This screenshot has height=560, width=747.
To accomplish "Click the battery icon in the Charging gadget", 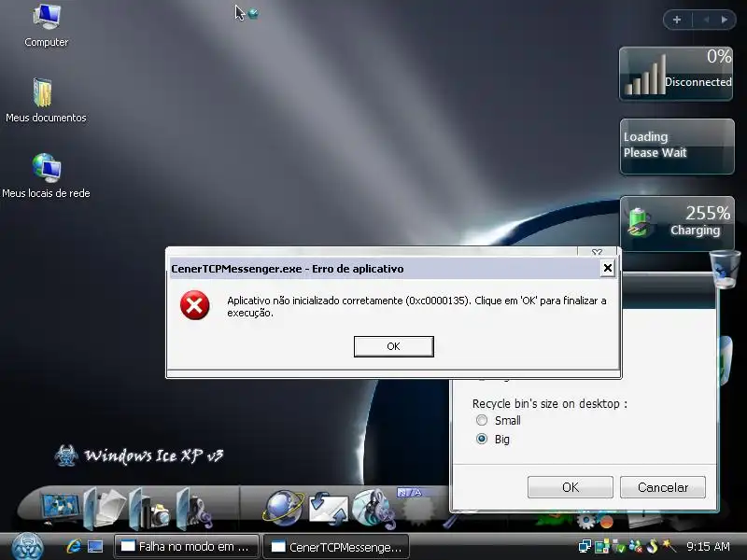I will pos(640,222).
